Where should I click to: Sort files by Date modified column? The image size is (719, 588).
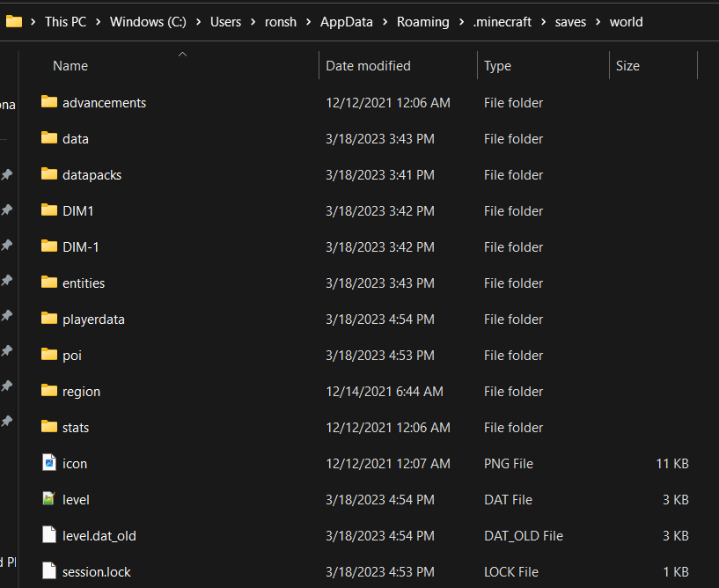click(368, 66)
